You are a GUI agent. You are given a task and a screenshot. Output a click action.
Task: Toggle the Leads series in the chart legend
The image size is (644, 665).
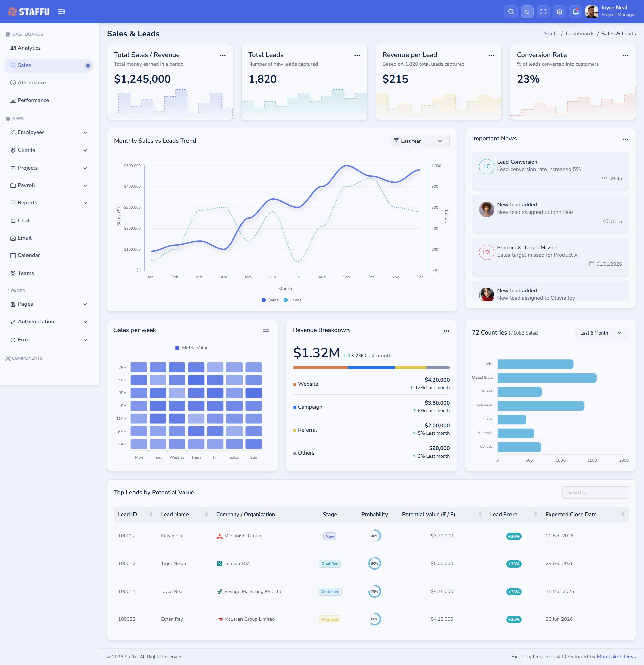292,300
